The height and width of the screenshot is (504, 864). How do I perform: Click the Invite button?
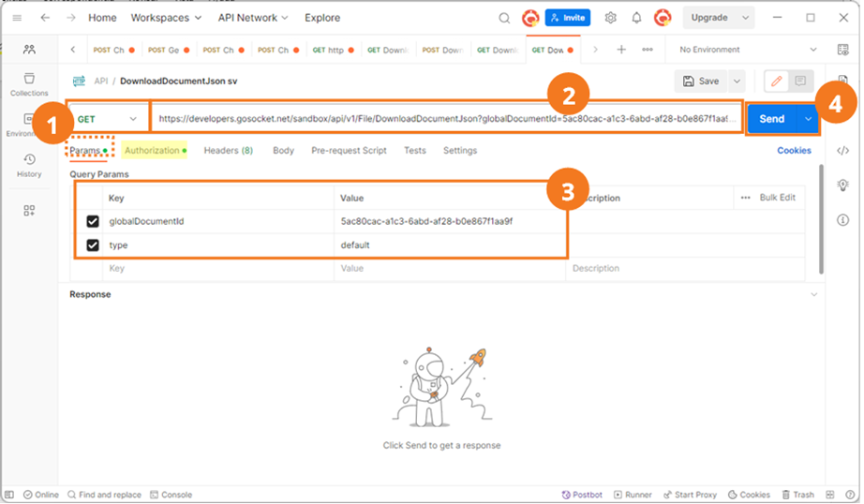(x=568, y=18)
